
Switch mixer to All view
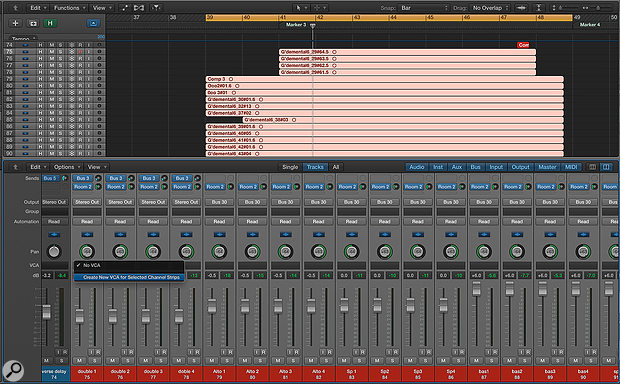(336, 167)
